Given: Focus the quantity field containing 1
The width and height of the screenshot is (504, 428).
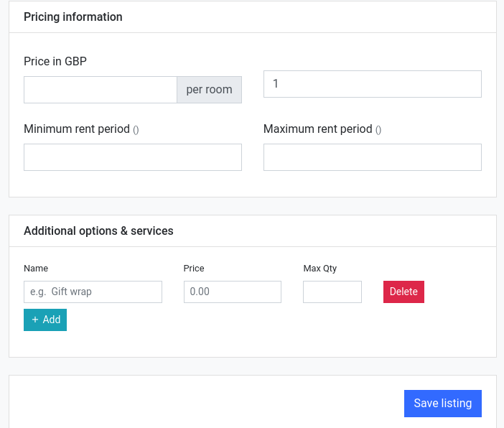Looking at the screenshot, I should tap(372, 84).
